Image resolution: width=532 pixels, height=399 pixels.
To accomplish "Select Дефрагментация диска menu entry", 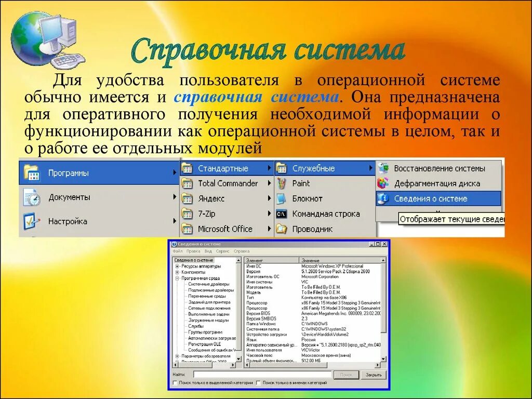I will [438, 183].
